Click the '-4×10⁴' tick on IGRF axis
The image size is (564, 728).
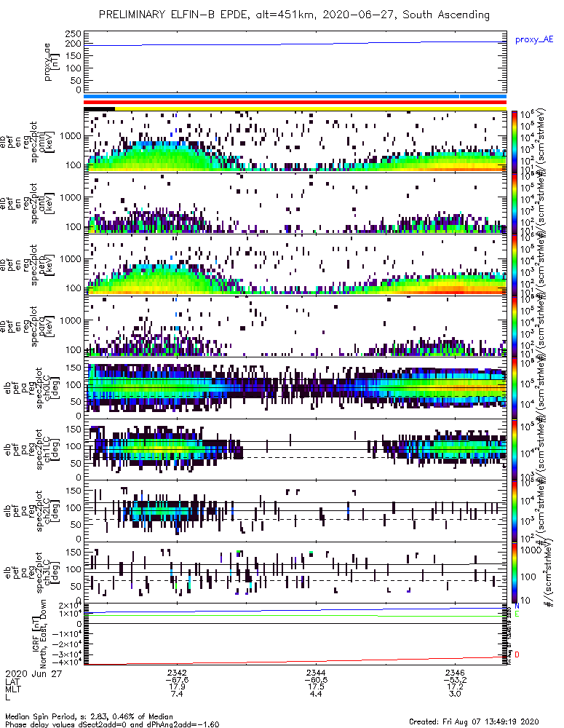[67, 662]
